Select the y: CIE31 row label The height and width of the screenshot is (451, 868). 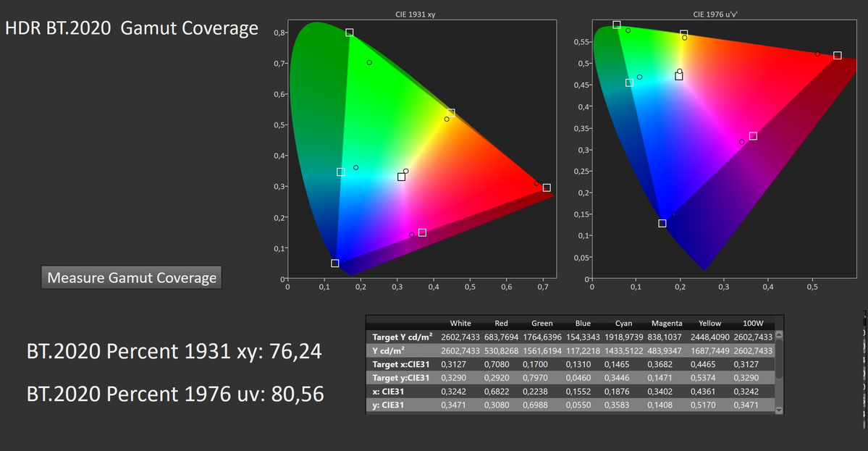tap(388, 405)
